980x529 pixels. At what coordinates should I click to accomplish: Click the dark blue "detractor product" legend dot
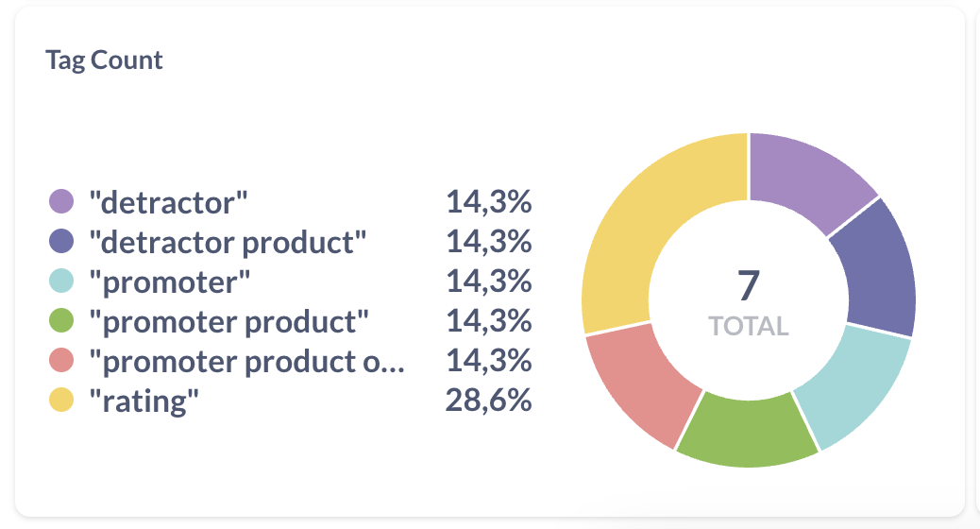(60, 242)
